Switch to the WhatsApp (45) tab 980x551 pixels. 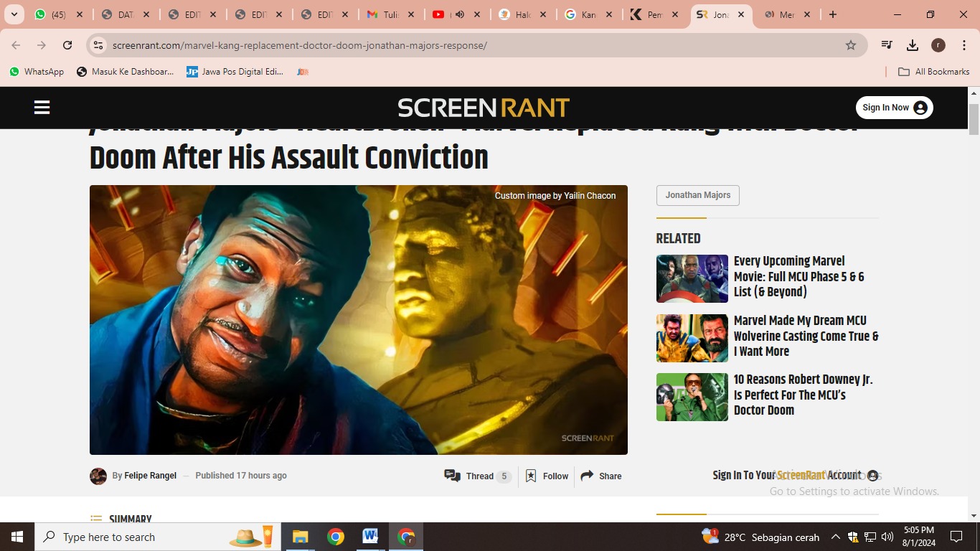57,14
